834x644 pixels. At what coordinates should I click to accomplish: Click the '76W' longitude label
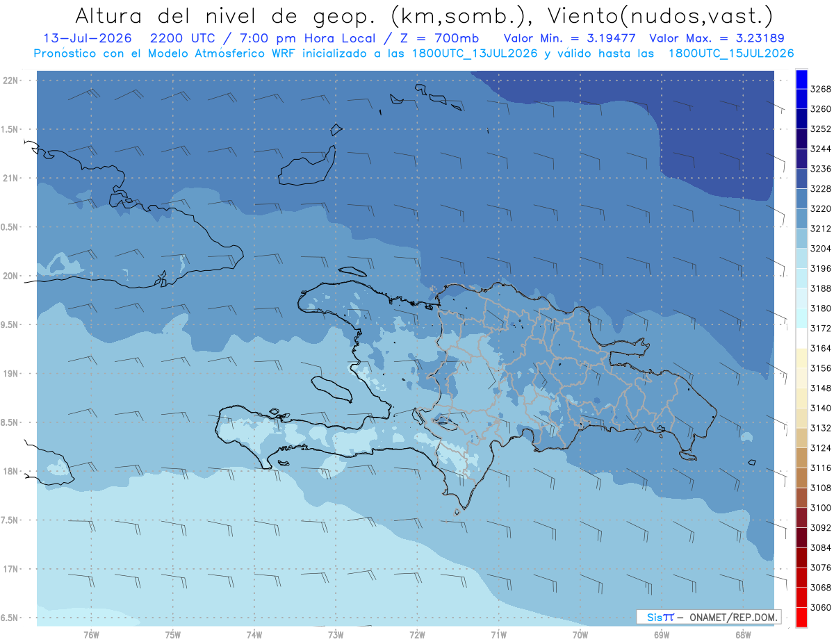click(x=91, y=634)
